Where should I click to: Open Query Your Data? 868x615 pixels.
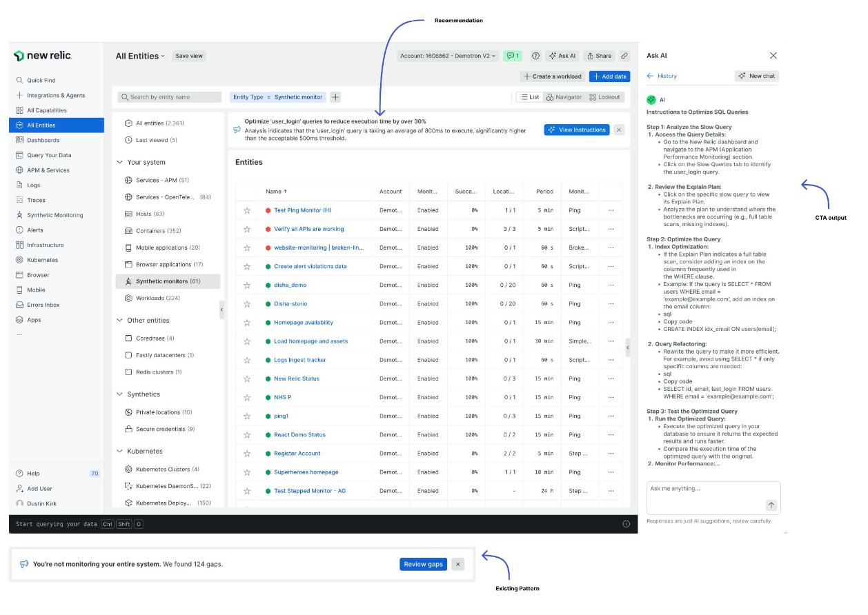tap(49, 155)
